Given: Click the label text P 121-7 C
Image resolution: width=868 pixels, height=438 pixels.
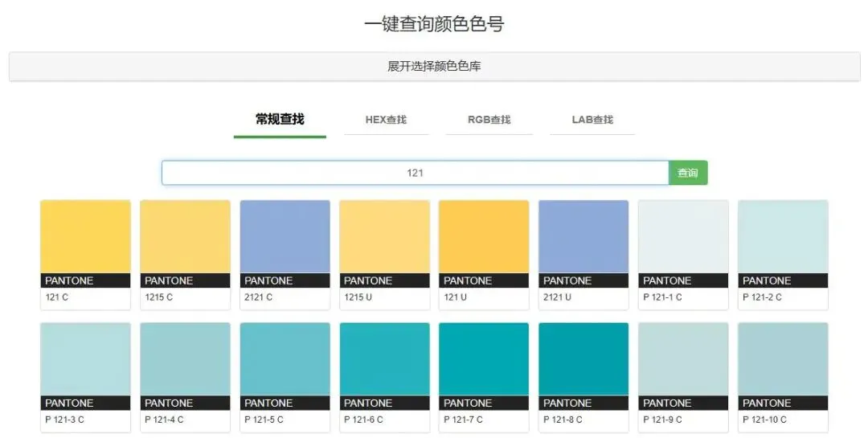Looking at the screenshot, I should 464,420.
